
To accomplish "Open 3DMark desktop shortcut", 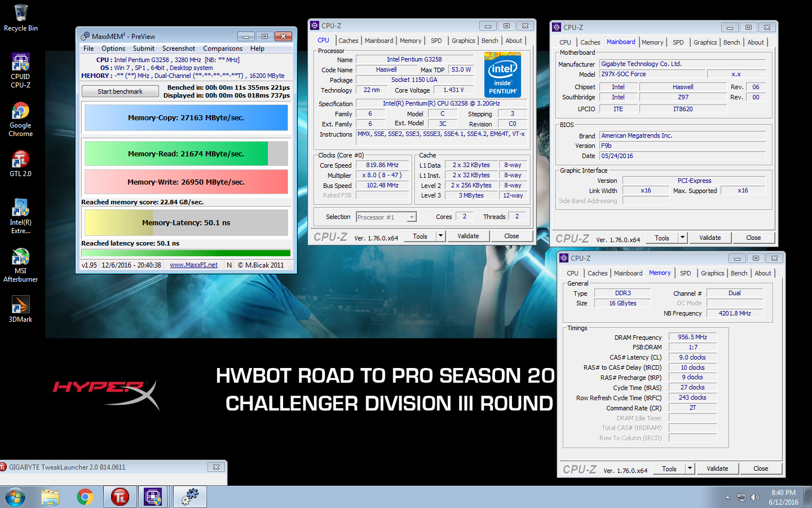I will (x=20, y=309).
